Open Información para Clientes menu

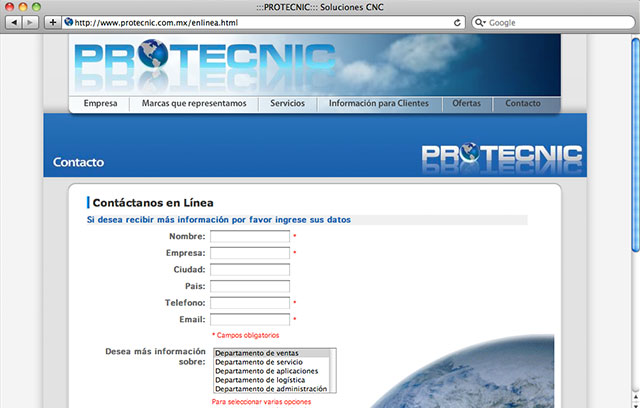coord(379,104)
